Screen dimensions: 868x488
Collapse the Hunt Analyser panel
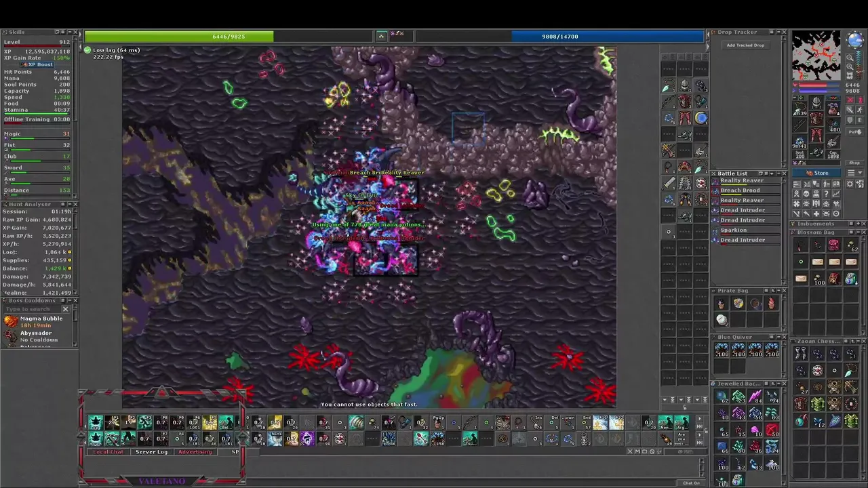(x=70, y=204)
